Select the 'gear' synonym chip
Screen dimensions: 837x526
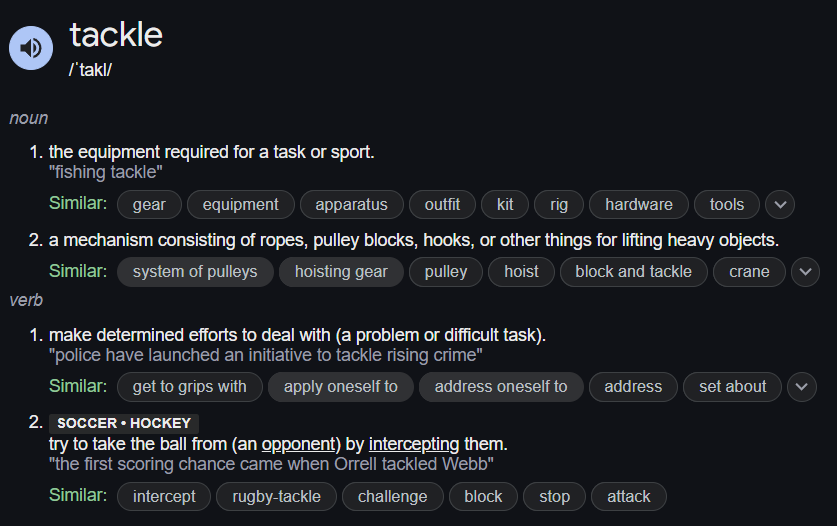point(149,205)
